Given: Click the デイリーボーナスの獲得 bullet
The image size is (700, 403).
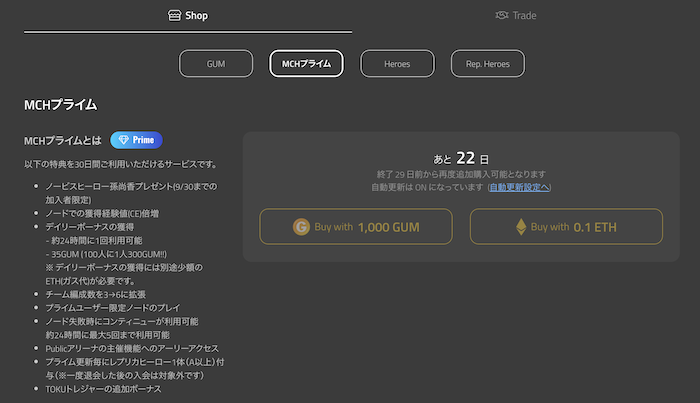Looking at the screenshot, I should (x=90, y=227).
